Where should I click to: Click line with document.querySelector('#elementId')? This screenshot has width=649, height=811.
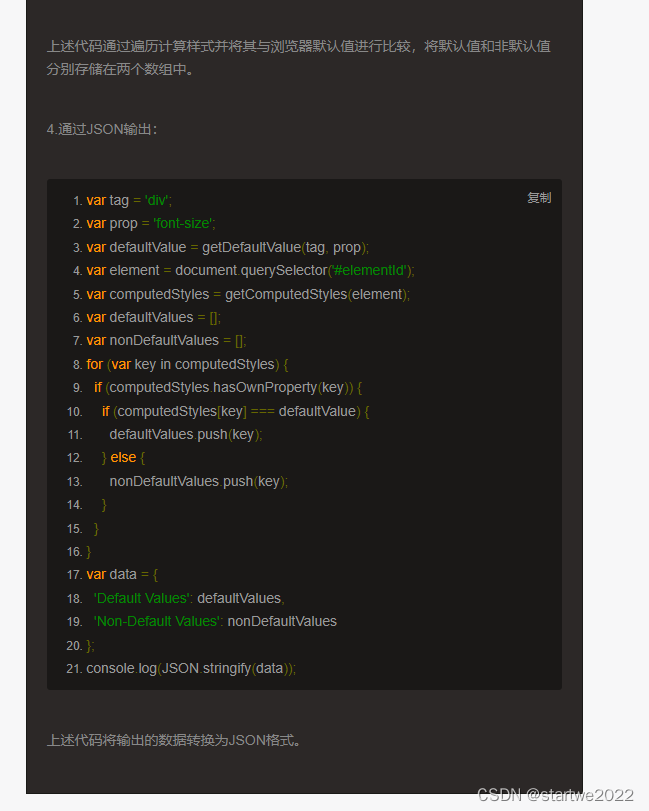pyautogui.click(x=250, y=271)
